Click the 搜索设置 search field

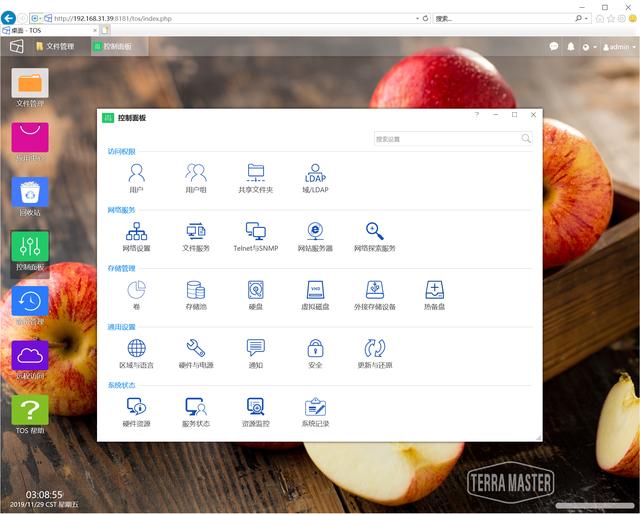click(x=446, y=139)
